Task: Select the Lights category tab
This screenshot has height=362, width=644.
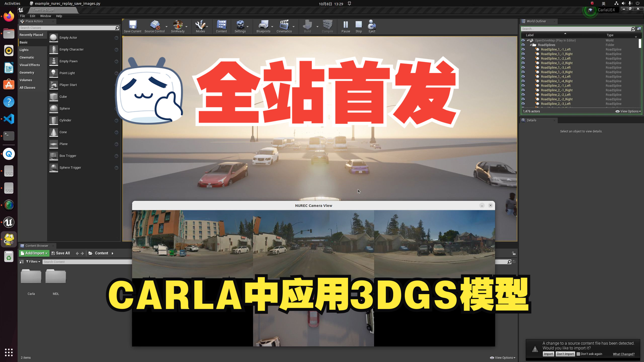Action: coord(24,50)
